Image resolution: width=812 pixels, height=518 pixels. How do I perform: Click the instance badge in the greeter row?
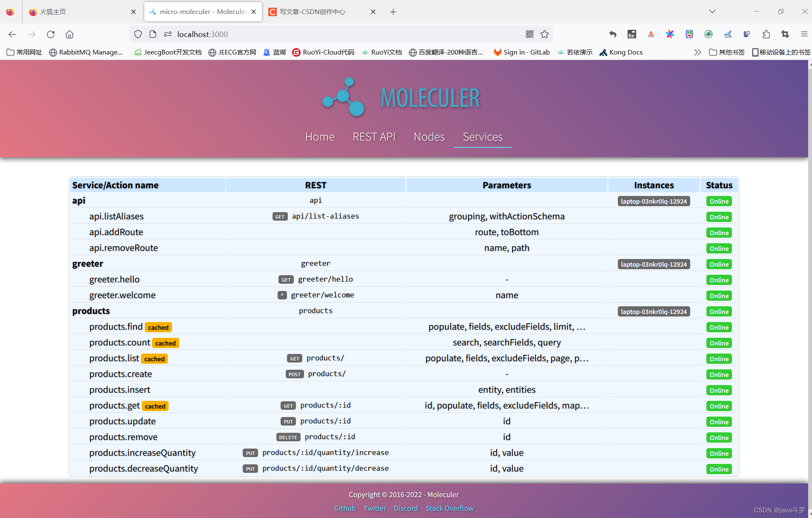[654, 264]
